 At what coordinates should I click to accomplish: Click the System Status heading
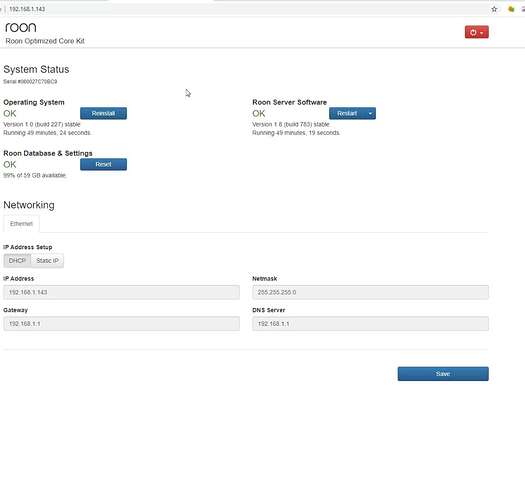[x=36, y=69]
